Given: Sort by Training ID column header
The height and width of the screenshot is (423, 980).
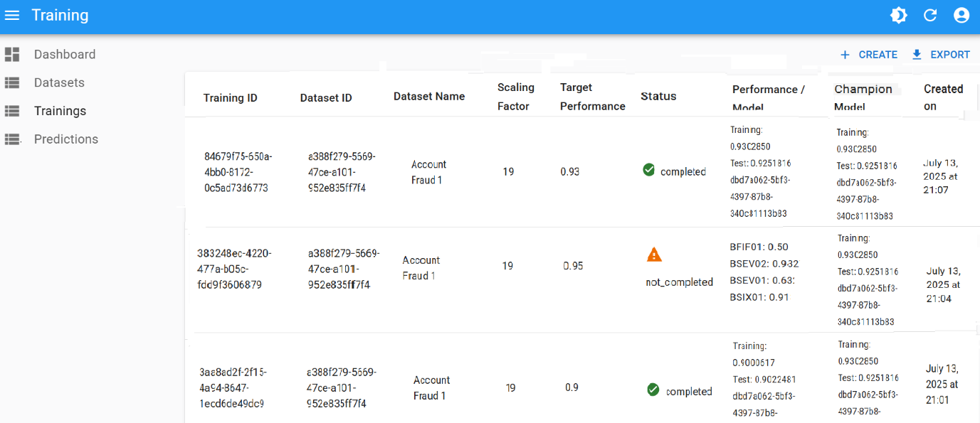Looking at the screenshot, I should coord(230,98).
